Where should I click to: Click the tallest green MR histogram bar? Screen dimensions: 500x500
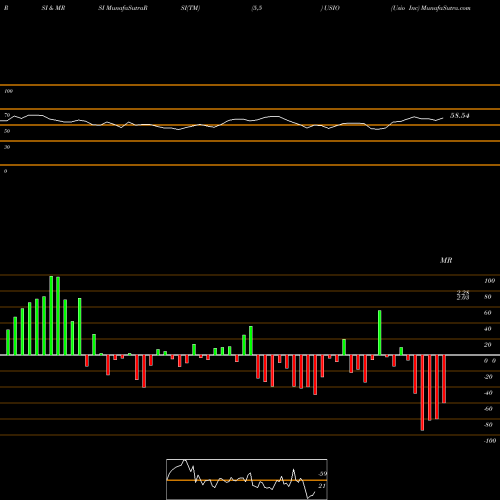pyautogui.click(x=51, y=315)
